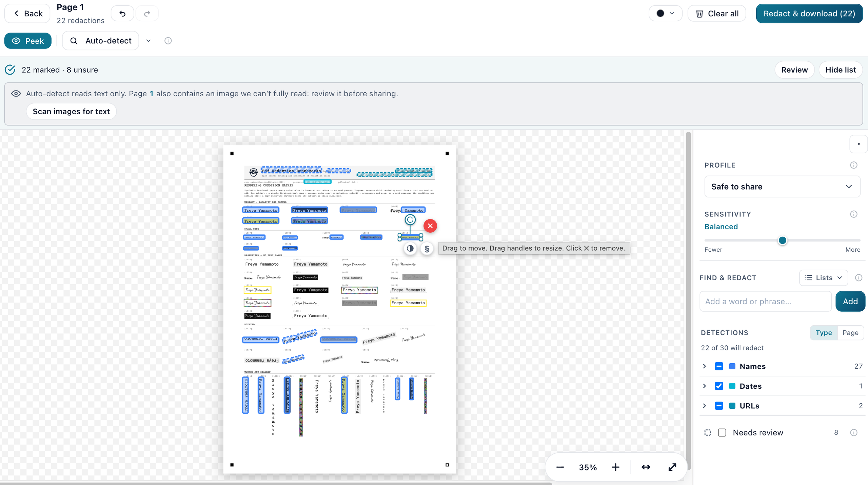The width and height of the screenshot is (868, 485).
Task: Click the undo arrow icon
Action: pyautogui.click(x=122, y=14)
